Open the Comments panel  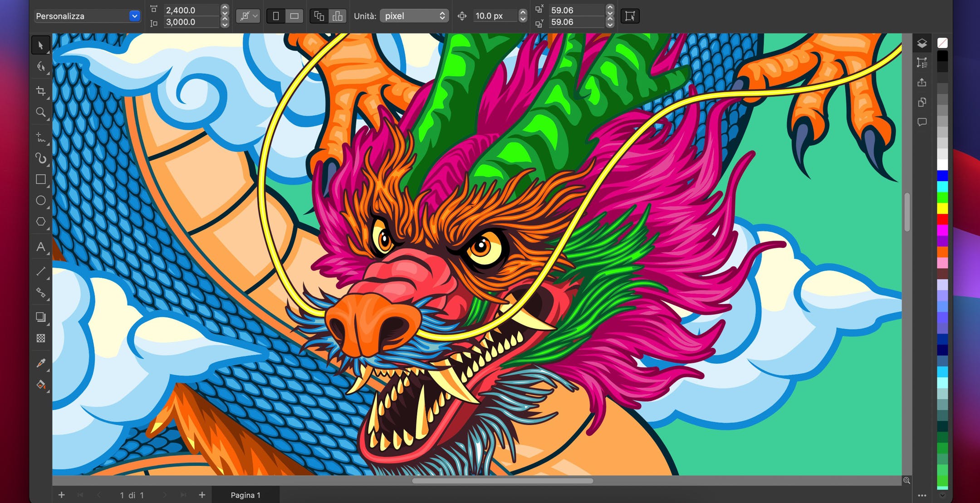(922, 122)
